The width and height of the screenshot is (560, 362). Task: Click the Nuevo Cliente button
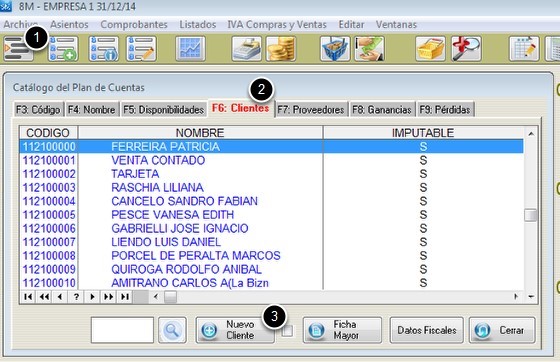[235, 330]
